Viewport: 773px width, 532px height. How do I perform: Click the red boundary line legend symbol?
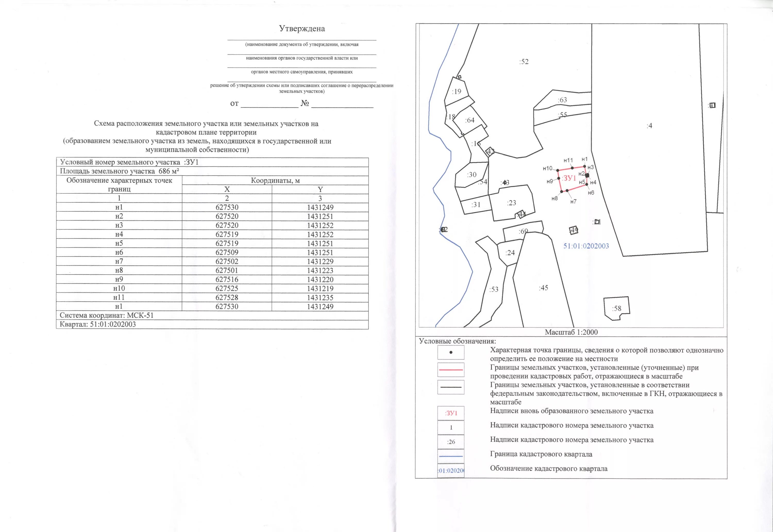451,370
